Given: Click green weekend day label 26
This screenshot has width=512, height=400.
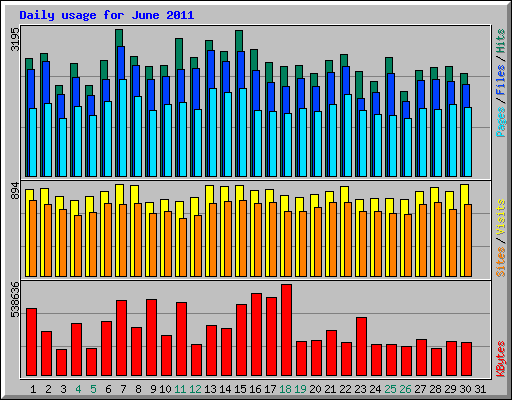Looking at the screenshot, I should pos(405,389).
